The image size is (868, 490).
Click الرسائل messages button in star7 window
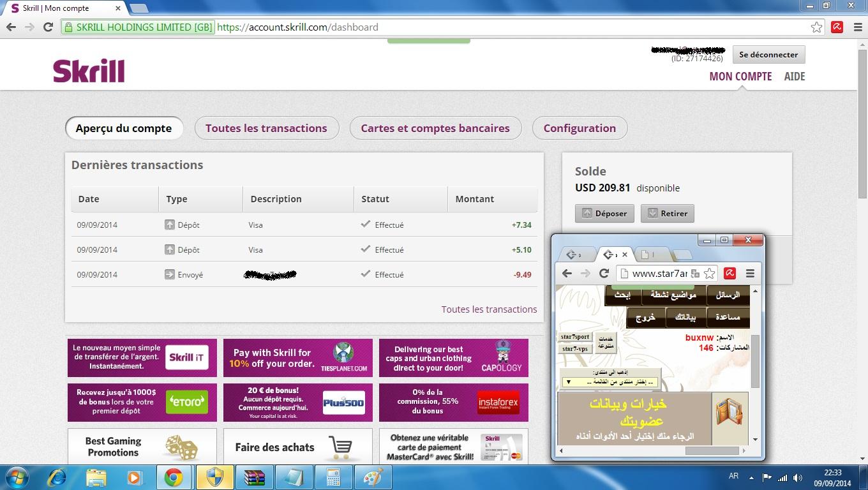tap(728, 295)
